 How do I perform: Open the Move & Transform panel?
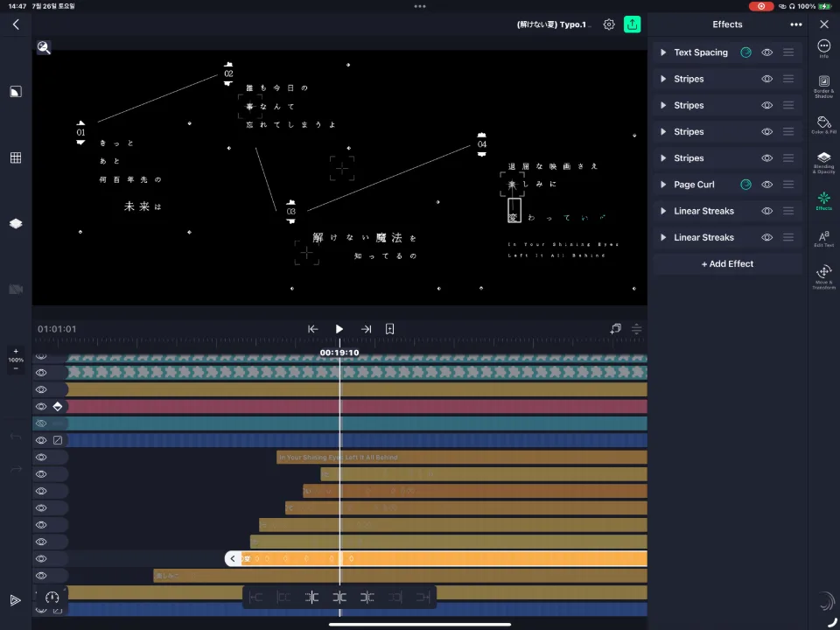824,276
